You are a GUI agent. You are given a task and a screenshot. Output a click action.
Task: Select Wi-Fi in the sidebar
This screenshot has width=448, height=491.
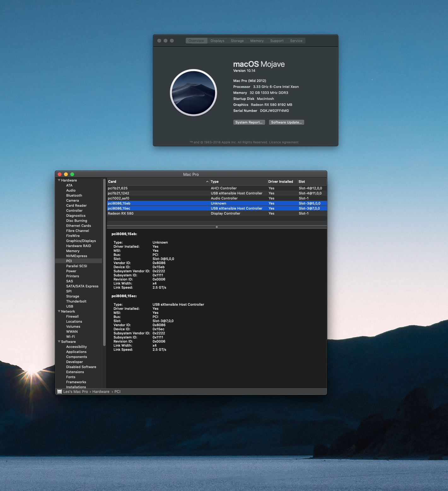[71, 337]
